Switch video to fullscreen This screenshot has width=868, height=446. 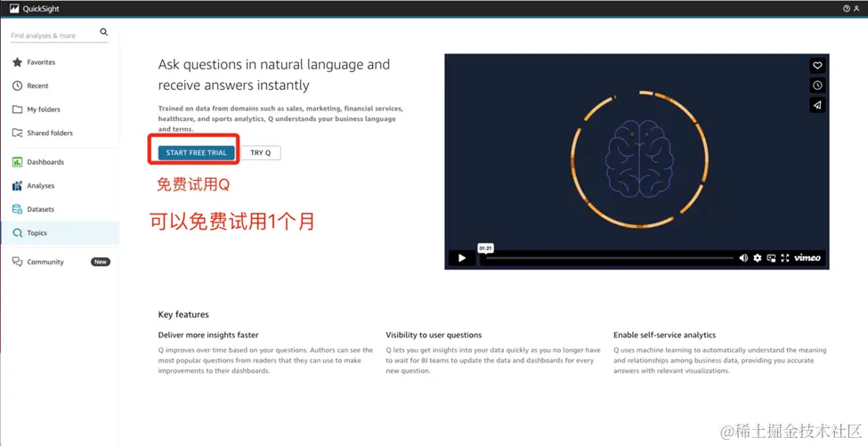[x=784, y=258]
